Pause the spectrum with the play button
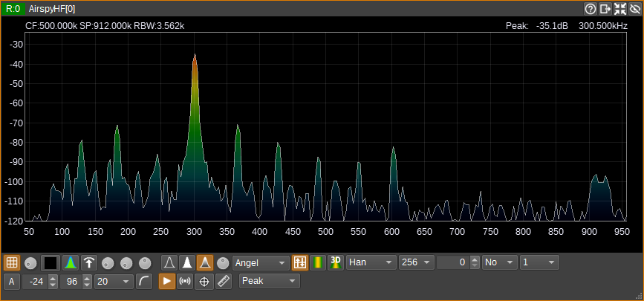The height and width of the screenshot is (301, 644). (x=166, y=282)
